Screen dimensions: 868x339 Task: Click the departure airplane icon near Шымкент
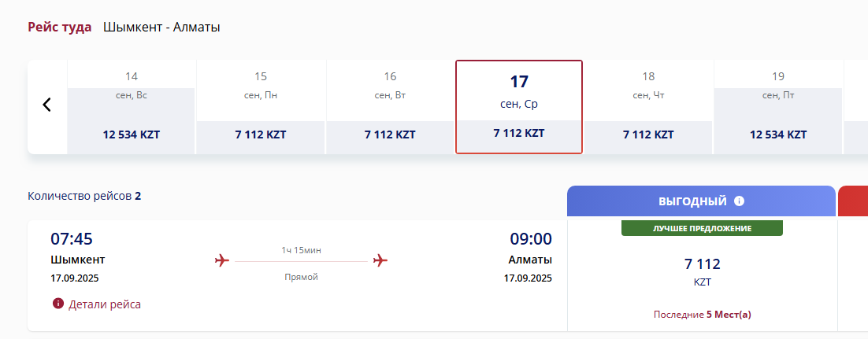pyautogui.click(x=222, y=260)
